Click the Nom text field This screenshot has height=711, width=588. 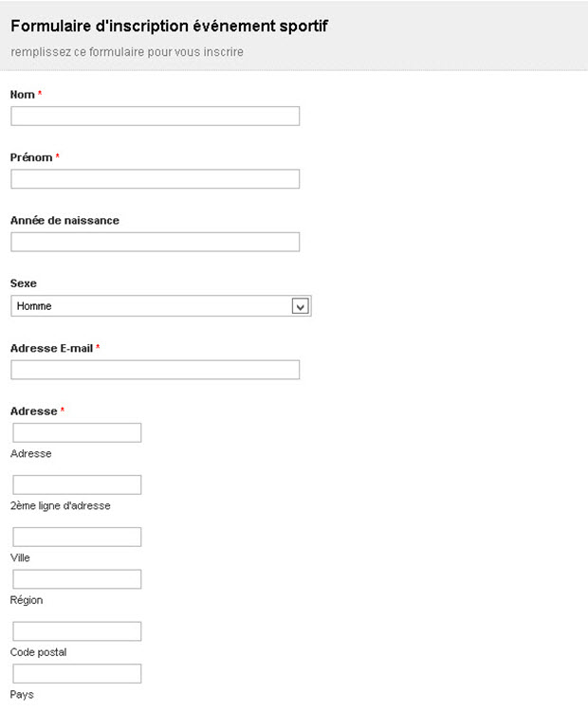[x=155, y=117]
